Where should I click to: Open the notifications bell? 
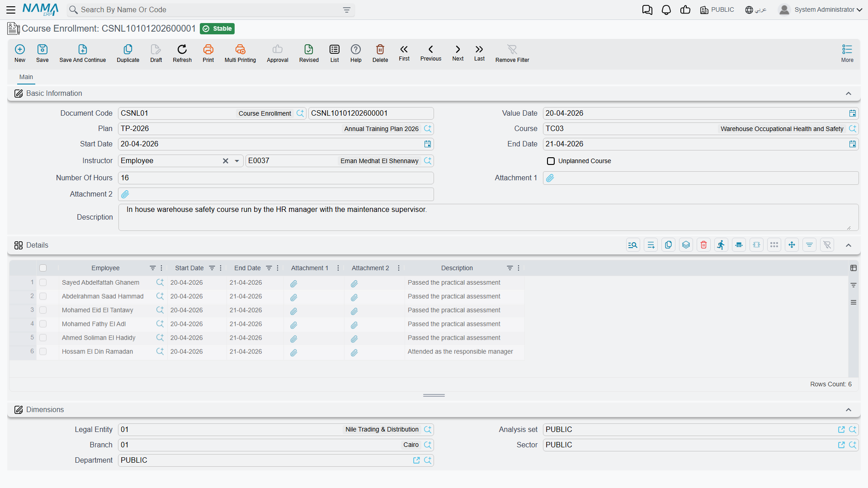666,10
